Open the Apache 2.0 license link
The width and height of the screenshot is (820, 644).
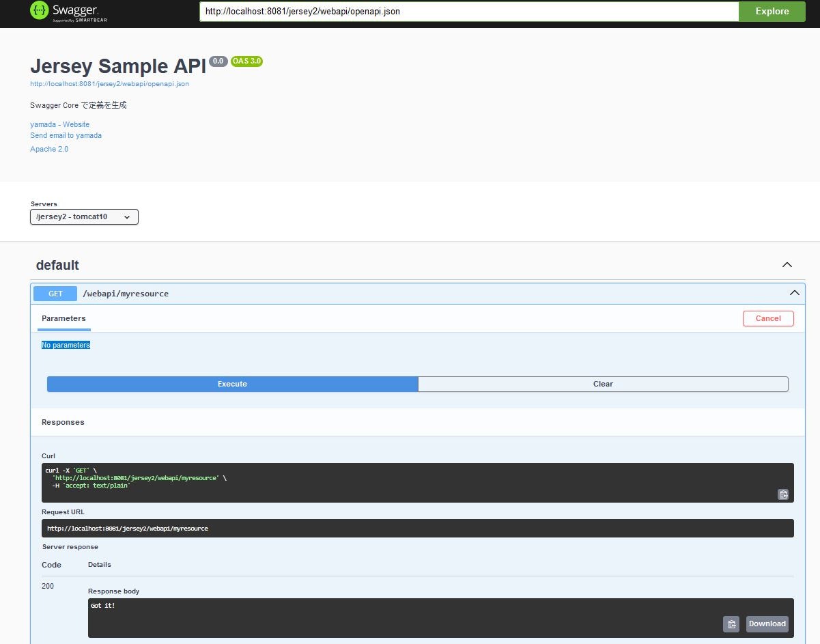[49, 149]
